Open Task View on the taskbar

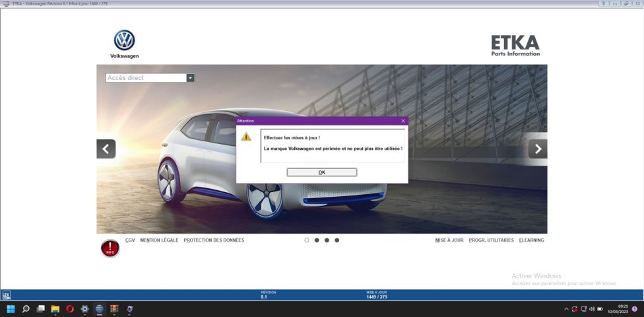coord(40,309)
